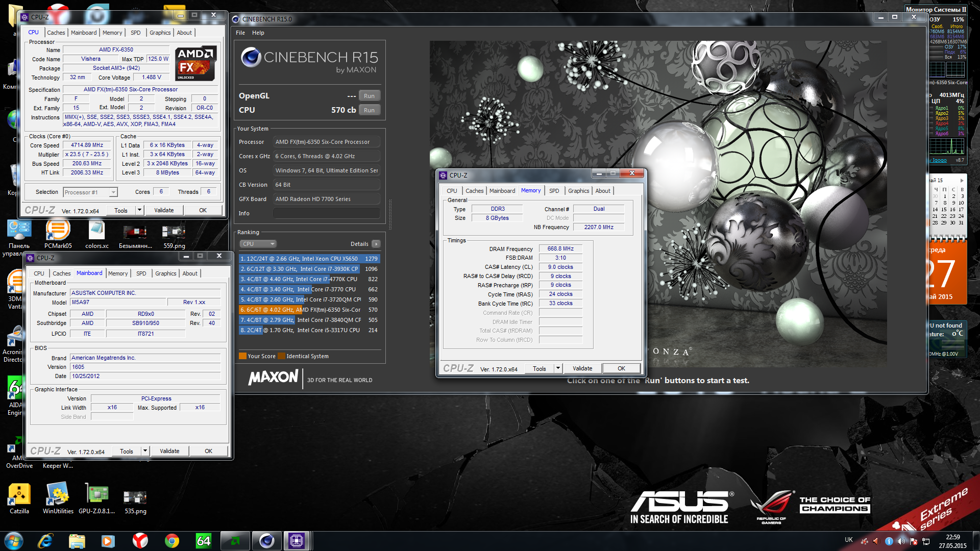Open Memory tab in top CPU-Z window
The height and width of the screenshot is (551, 980).
click(x=112, y=33)
